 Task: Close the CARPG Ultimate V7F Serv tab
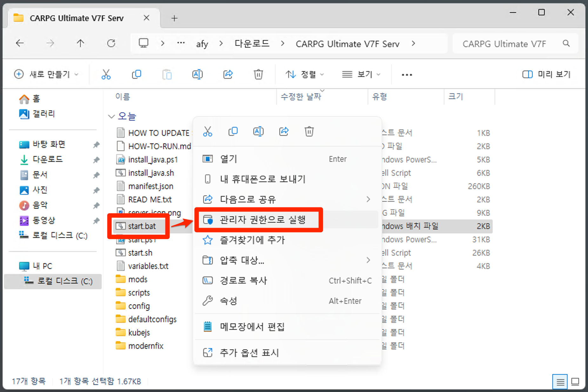click(x=146, y=18)
